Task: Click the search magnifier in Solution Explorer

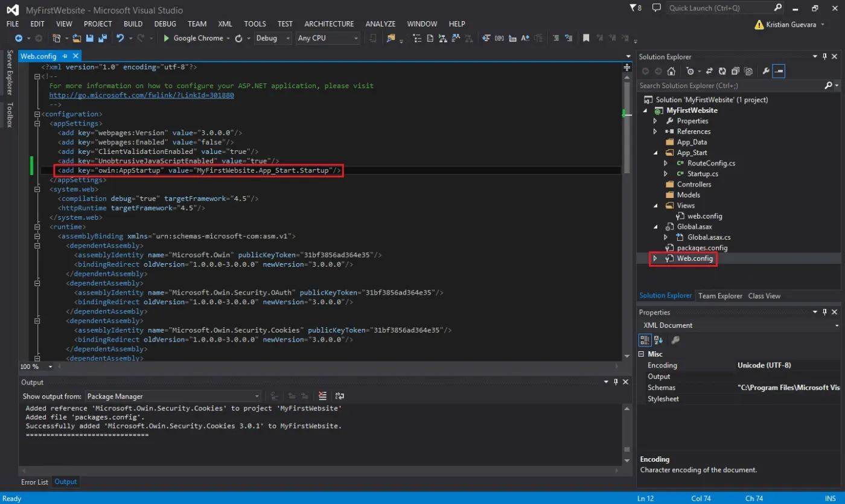Action: pyautogui.click(x=828, y=86)
